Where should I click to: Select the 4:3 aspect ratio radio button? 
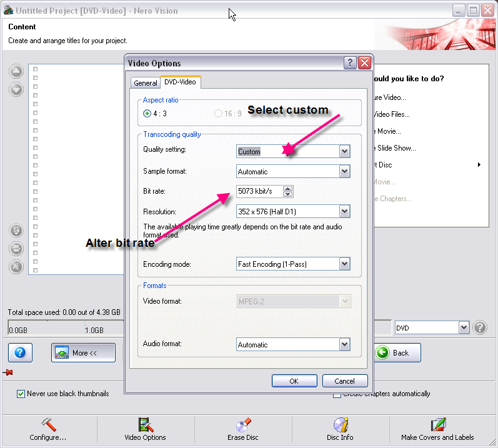pos(147,114)
